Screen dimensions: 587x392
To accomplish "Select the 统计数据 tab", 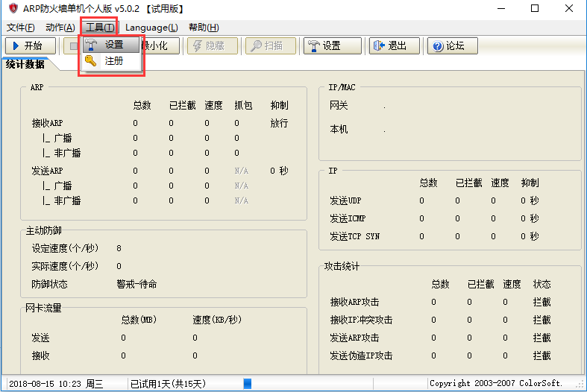I will [25, 64].
